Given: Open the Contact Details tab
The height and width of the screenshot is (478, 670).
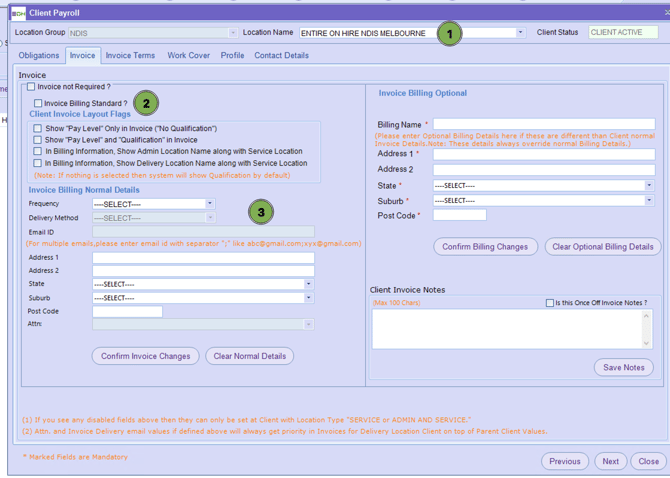Looking at the screenshot, I should (x=281, y=56).
